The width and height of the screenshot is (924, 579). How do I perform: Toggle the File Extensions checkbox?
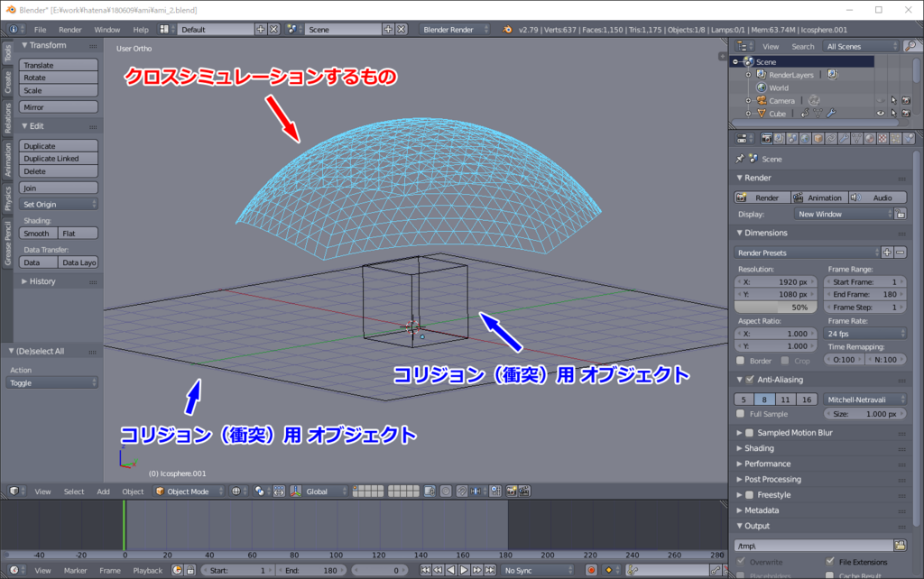[830, 561]
